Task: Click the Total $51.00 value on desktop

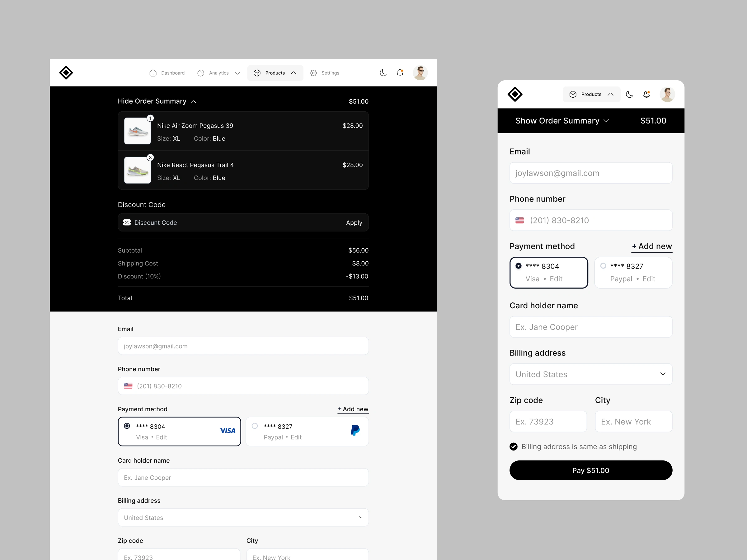Action: [359, 298]
